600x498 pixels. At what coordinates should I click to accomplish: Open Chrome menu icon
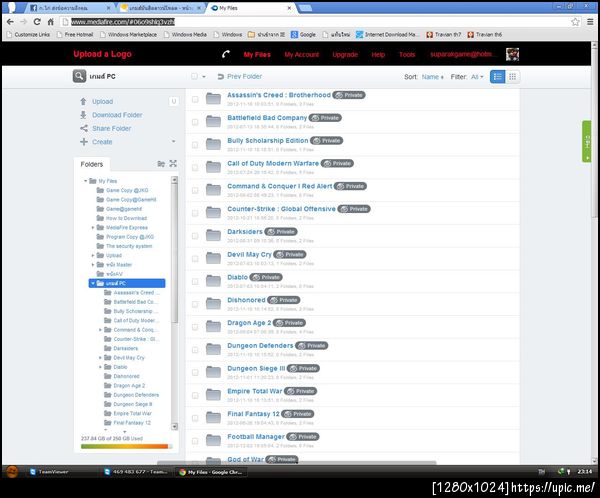click(590, 22)
